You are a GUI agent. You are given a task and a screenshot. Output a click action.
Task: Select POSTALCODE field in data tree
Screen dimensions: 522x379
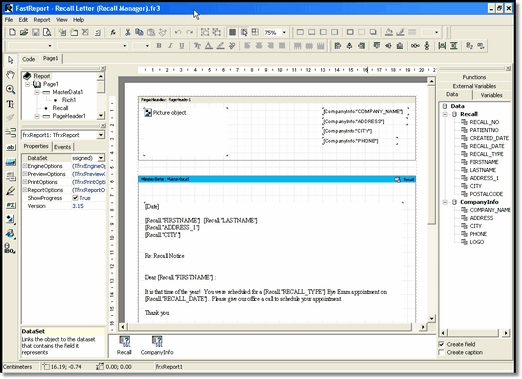(486, 194)
